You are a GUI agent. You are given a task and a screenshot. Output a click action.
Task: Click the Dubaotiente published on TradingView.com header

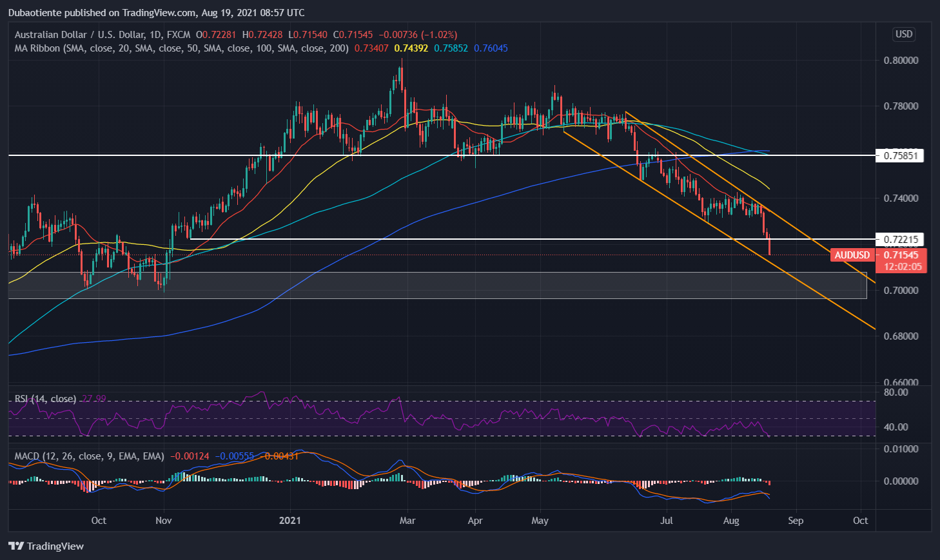tap(156, 13)
